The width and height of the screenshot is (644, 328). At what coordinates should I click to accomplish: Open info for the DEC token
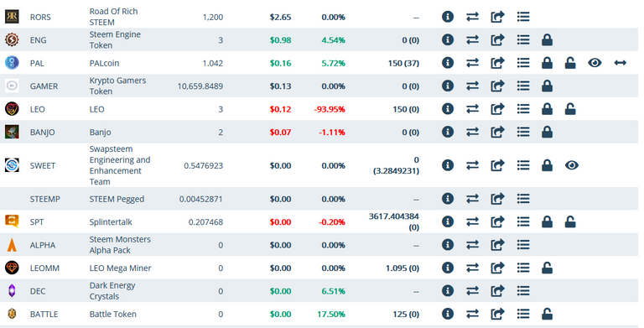coord(448,290)
